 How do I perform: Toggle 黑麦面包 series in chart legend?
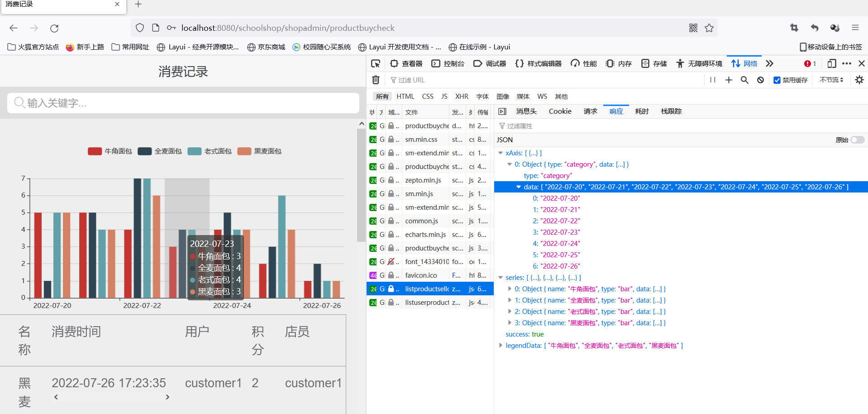[x=259, y=151]
